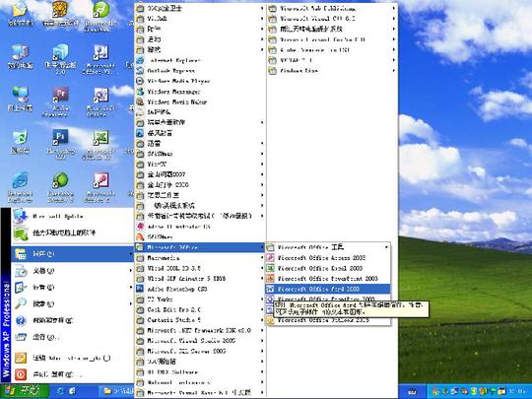The width and height of the screenshot is (532, 399).
Task: Open the 搜索 Search item in the Start menu
Action: point(72,303)
